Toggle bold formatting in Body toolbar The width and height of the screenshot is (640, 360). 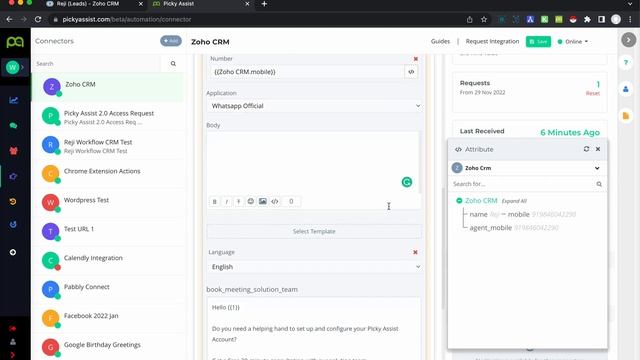point(215,201)
